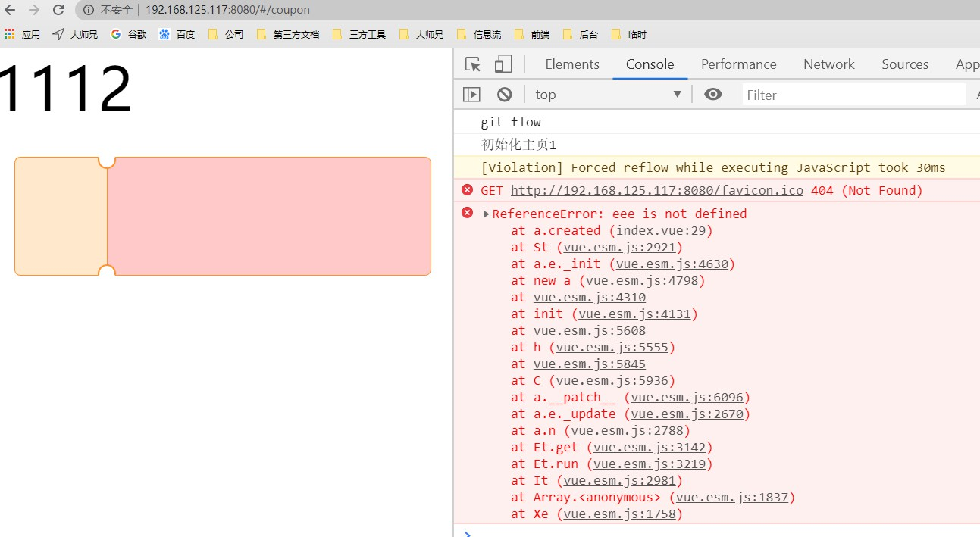Clear the console output
This screenshot has width=980, height=537.
tap(504, 94)
